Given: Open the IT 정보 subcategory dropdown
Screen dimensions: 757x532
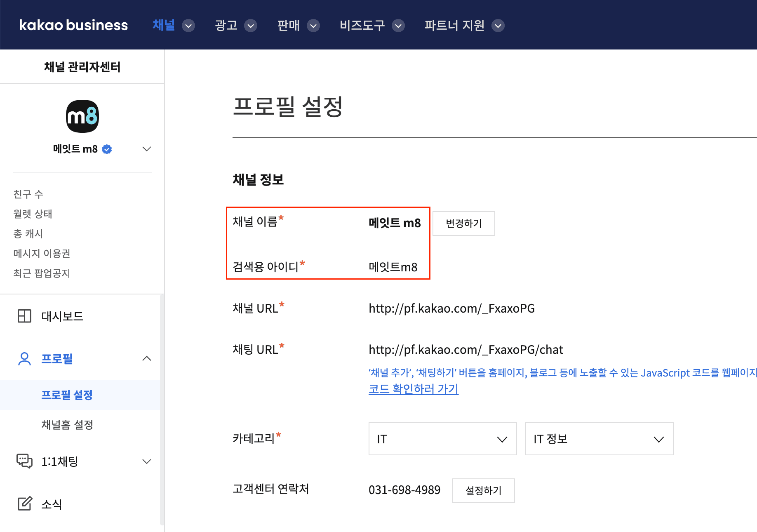Looking at the screenshot, I should [599, 439].
